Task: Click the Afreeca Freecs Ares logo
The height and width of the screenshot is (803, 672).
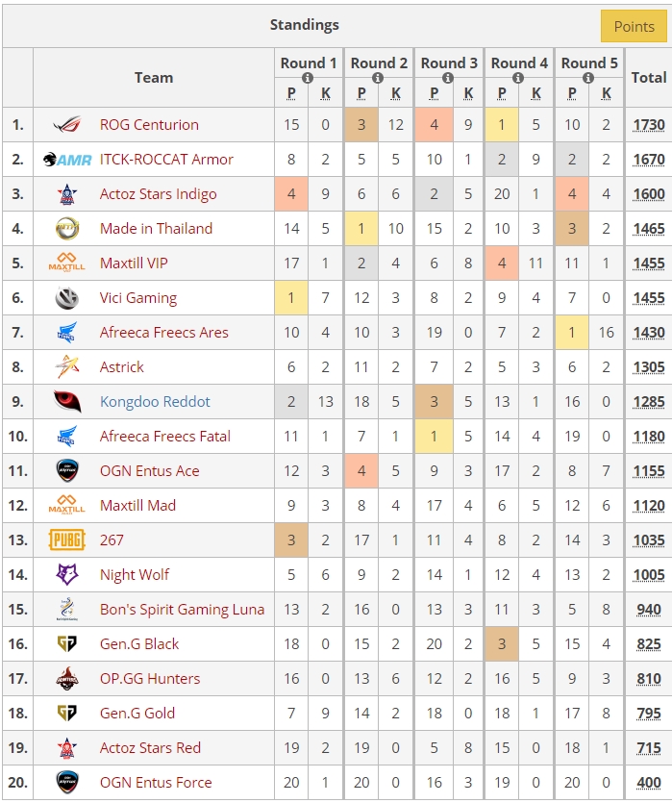Action: tap(67, 332)
